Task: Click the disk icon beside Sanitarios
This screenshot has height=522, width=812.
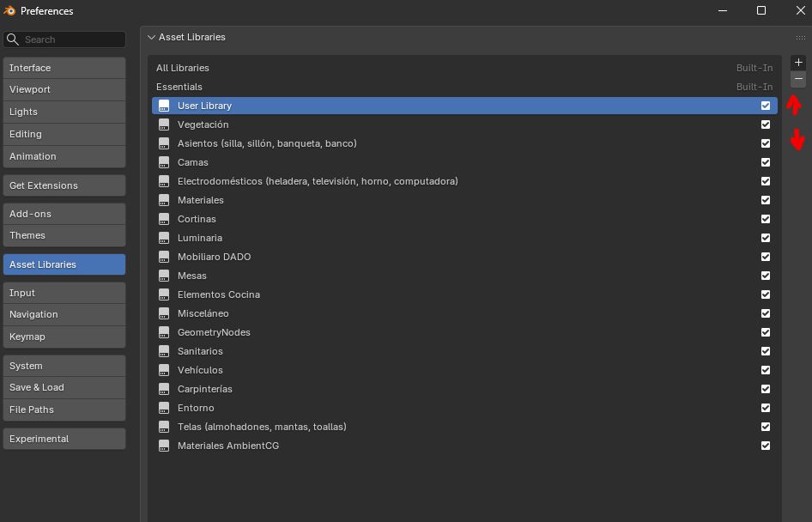Action: click(164, 351)
